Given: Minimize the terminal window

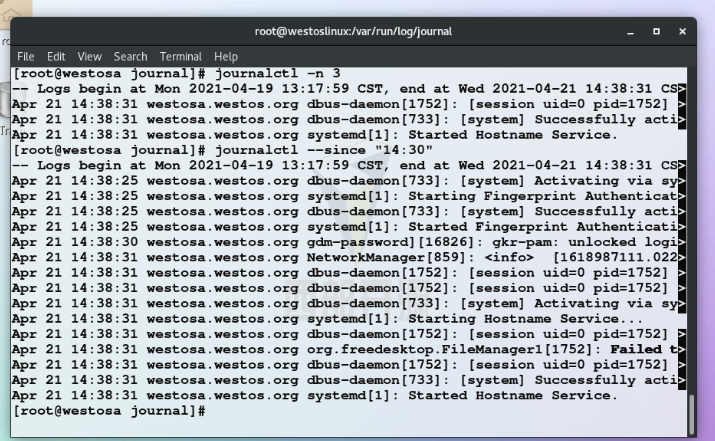Looking at the screenshot, I should tap(630, 31).
